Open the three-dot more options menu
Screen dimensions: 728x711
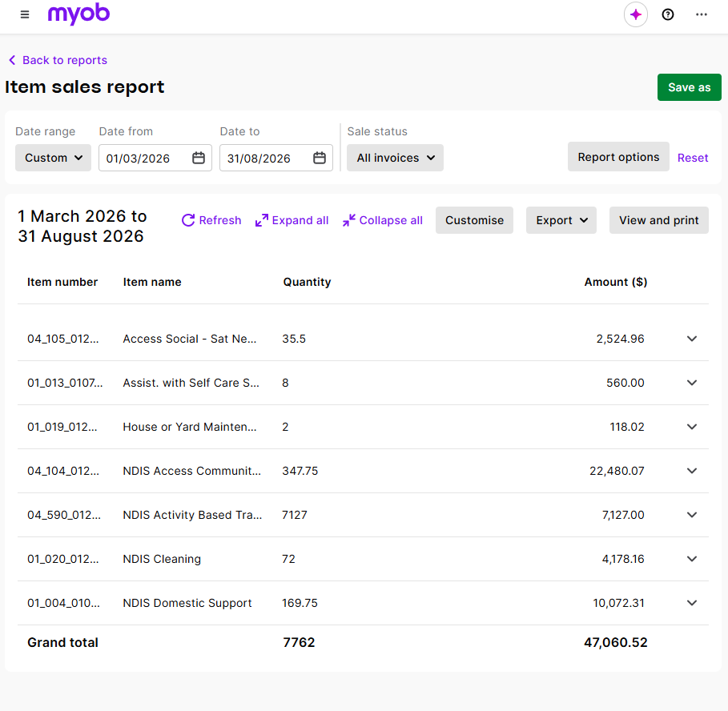click(701, 15)
